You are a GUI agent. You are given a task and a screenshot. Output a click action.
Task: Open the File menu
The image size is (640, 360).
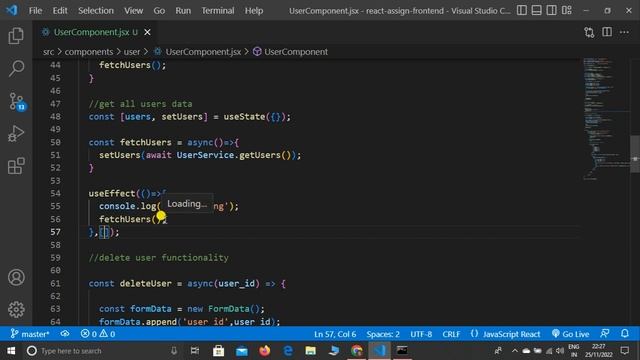click(x=36, y=11)
